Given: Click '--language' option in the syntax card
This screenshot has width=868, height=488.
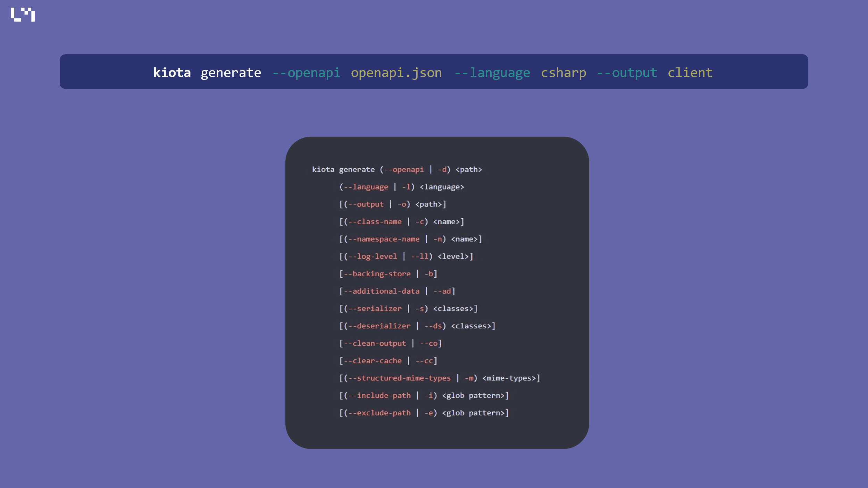Looking at the screenshot, I should [366, 187].
